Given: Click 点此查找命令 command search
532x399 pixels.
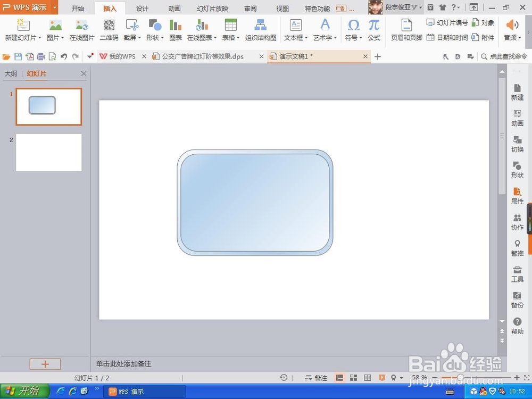Looking at the screenshot, I should coord(504,57).
